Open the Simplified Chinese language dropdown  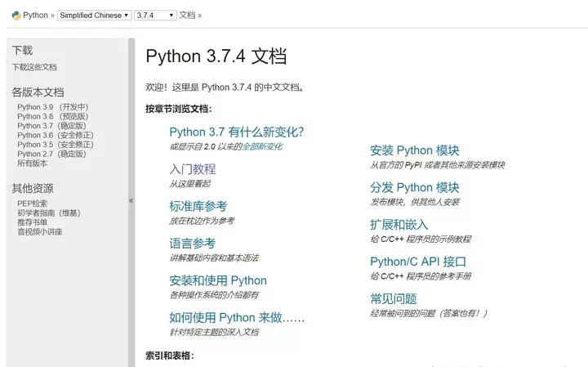(x=94, y=16)
